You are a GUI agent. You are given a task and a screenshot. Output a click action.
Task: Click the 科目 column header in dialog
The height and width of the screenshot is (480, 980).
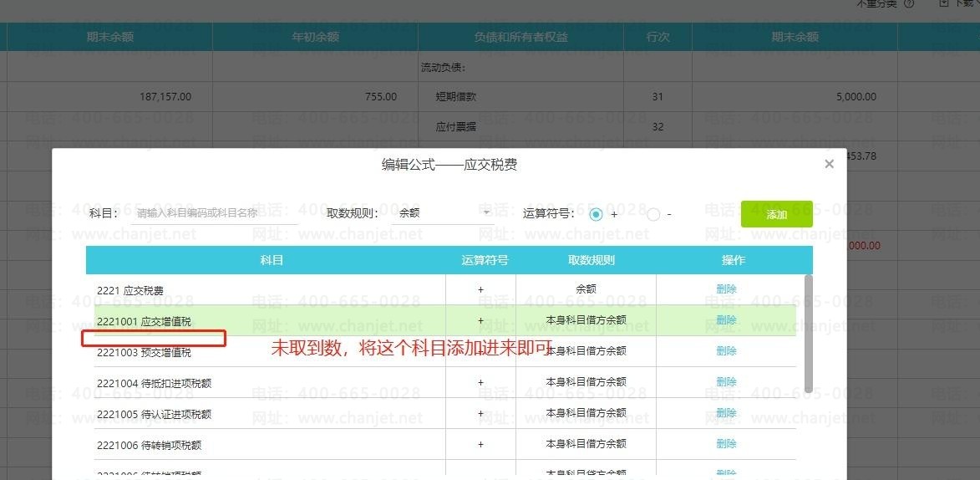(x=272, y=260)
